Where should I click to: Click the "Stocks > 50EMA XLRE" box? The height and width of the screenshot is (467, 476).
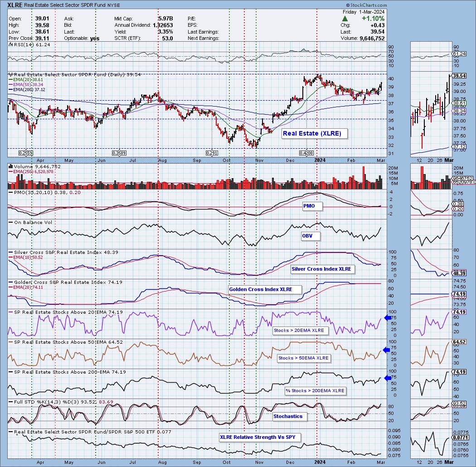tap(304, 358)
